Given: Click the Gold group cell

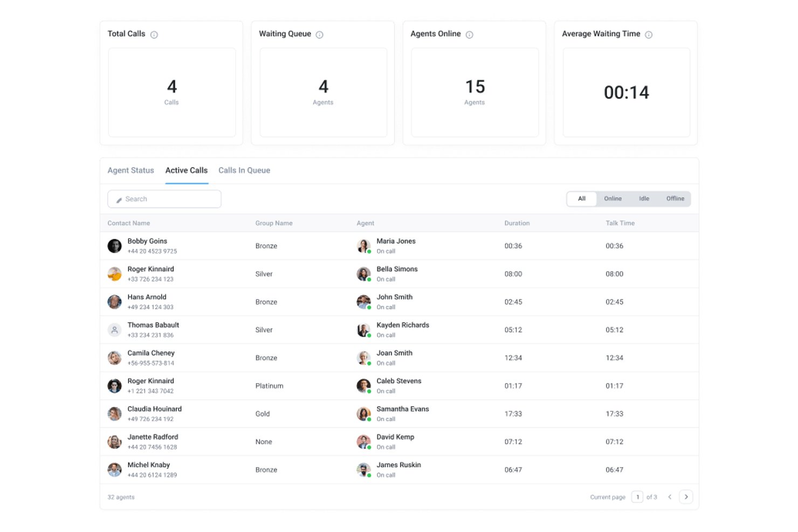Looking at the screenshot, I should [263, 414].
